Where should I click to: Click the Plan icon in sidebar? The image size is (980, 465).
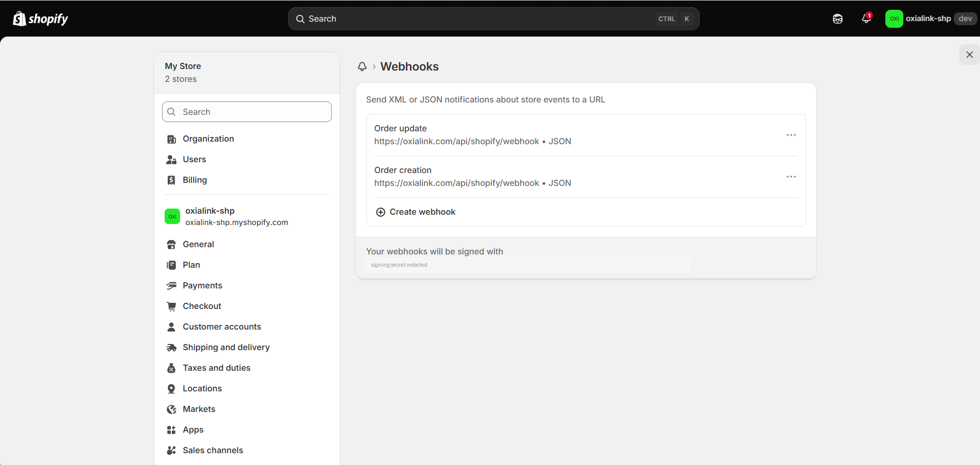coord(171,265)
